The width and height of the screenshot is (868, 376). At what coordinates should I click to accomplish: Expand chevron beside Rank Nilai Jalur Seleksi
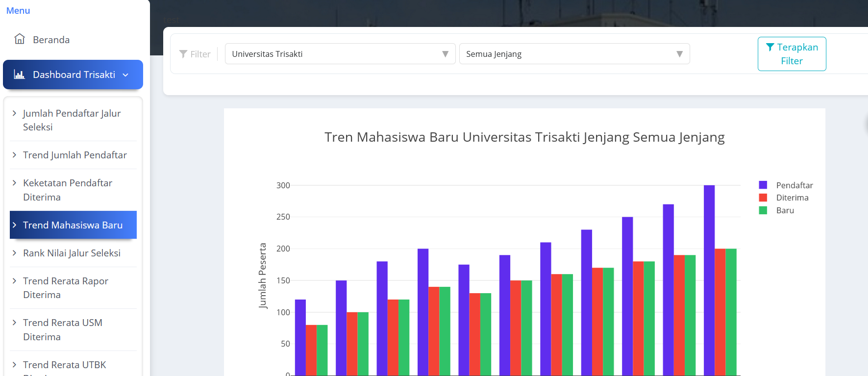coord(14,253)
